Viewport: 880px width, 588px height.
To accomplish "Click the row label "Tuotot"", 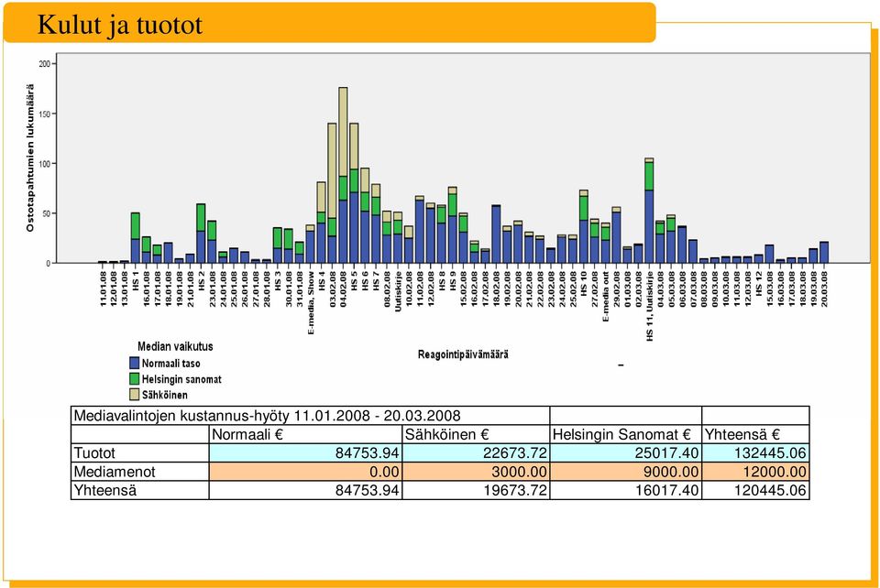I will (x=94, y=453).
